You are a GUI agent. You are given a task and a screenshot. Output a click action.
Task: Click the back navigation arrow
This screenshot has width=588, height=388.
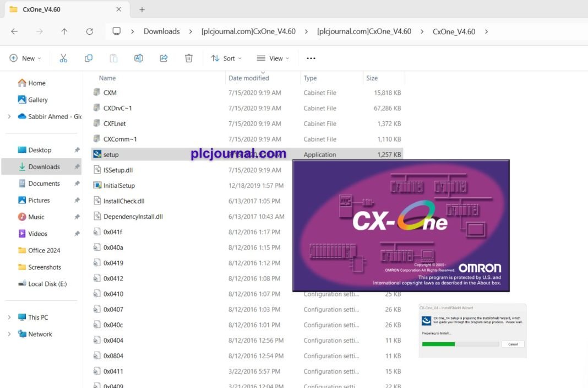click(14, 31)
